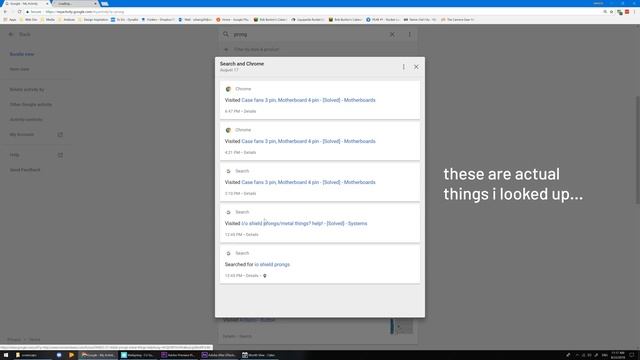Click Send feedback in the sidebar
This screenshot has height=360, width=640.
(25, 170)
